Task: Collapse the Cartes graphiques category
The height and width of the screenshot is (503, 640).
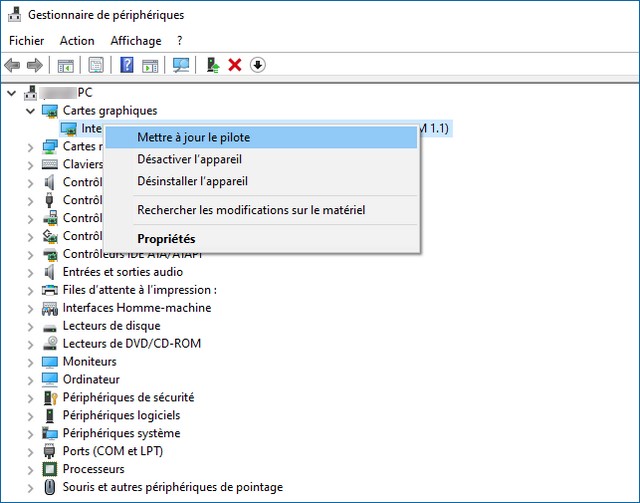Action: pyautogui.click(x=29, y=110)
